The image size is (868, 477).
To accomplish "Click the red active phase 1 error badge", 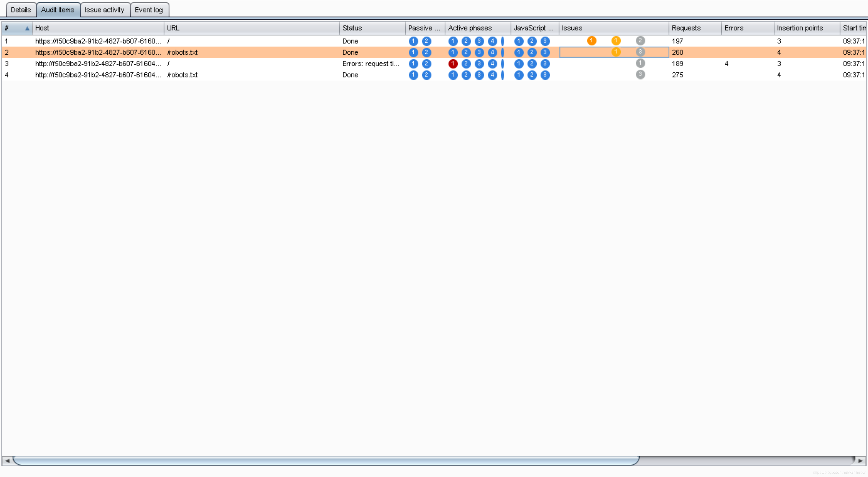I will click(x=453, y=64).
